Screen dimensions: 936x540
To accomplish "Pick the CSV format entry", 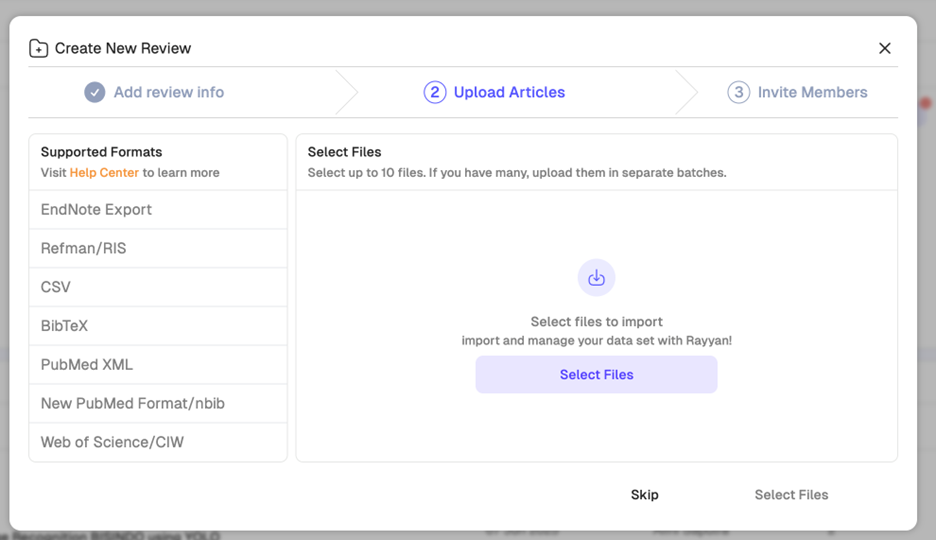I will coord(56,287).
